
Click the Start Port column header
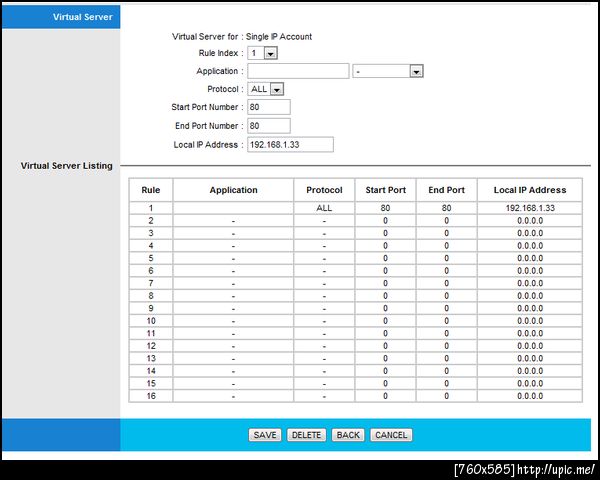[385, 190]
